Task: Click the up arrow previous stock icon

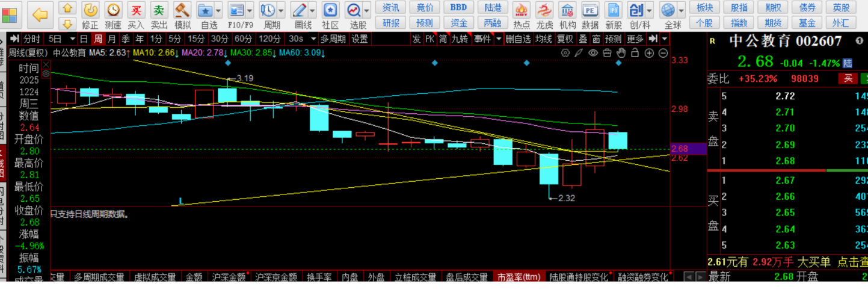Action: [x=68, y=8]
